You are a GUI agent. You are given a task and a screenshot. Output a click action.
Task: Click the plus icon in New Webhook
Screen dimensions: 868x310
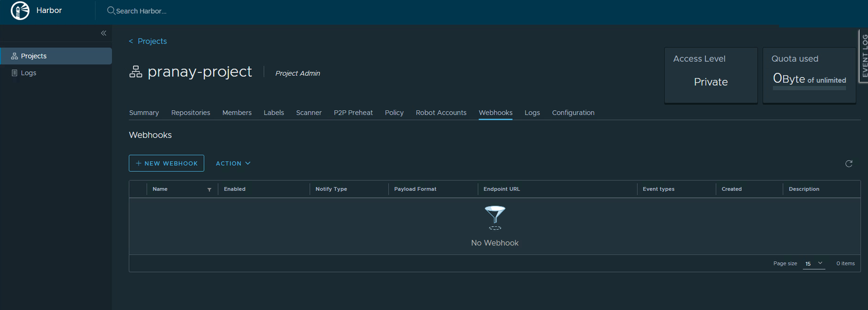click(x=138, y=163)
